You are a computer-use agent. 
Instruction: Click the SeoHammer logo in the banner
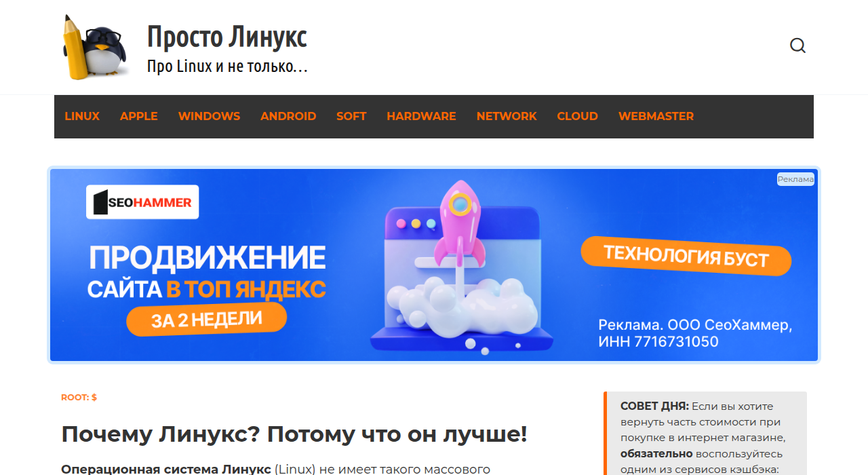142,202
